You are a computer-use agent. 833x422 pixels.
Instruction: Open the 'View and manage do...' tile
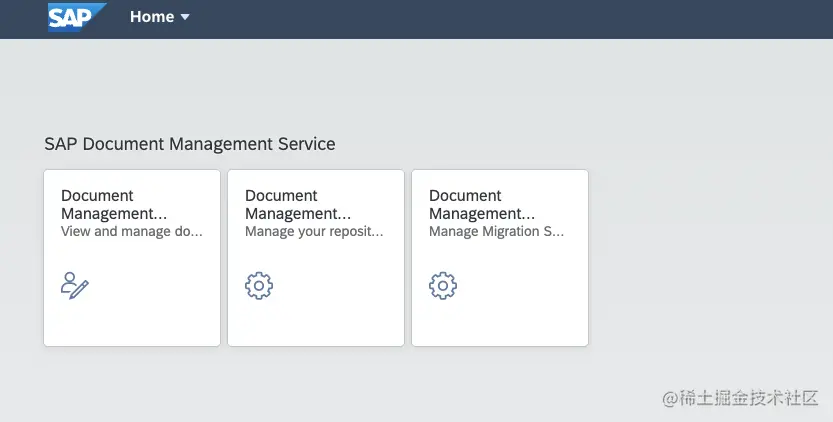coord(132,258)
